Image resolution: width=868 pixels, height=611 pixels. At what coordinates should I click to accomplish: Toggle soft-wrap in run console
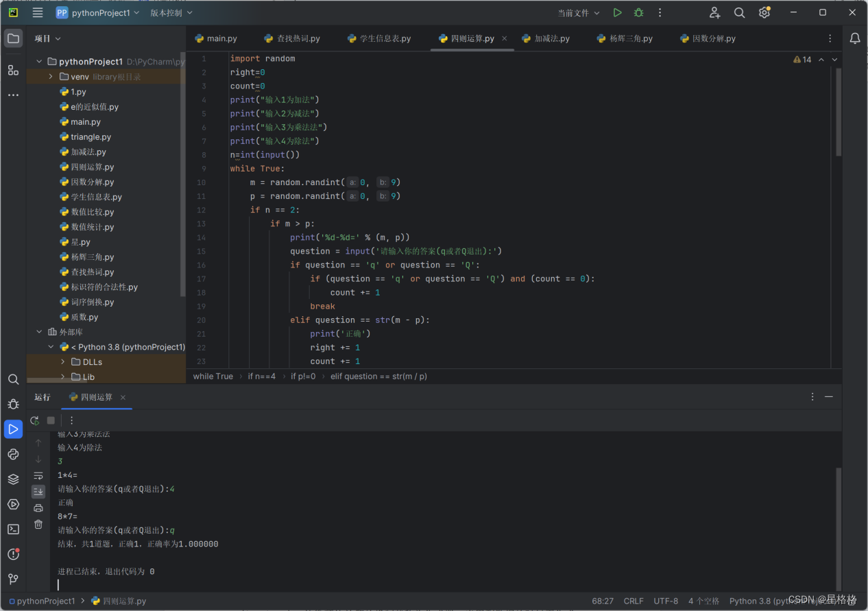(38, 476)
